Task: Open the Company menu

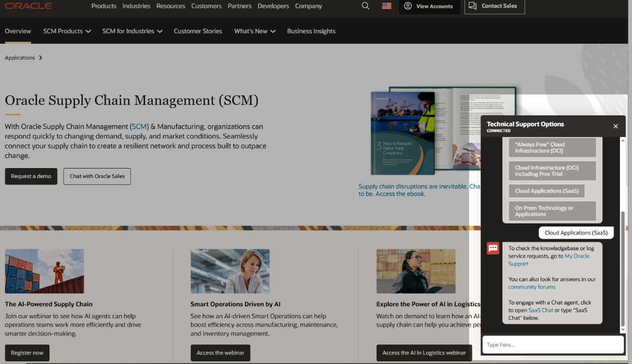Action: click(x=308, y=6)
